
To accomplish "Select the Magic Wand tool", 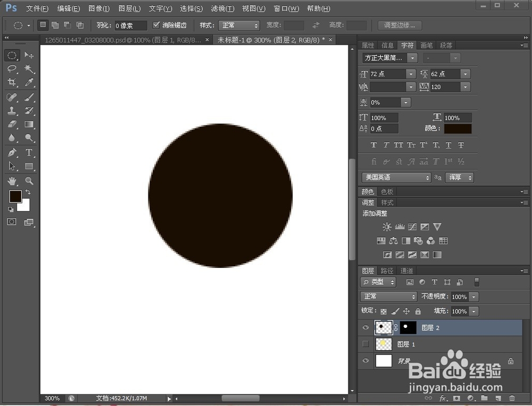I will click(29, 69).
